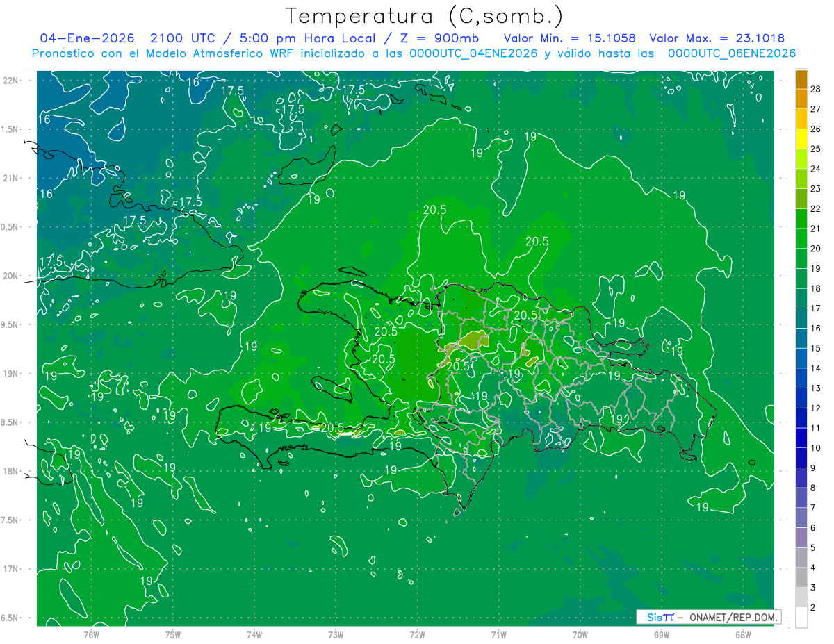Image resolution: width=834 pixels, height=644 pixels.
Task: Pick the amber swatch between 26 and 27
Action: pyautogui.click(x=801, y=119)
